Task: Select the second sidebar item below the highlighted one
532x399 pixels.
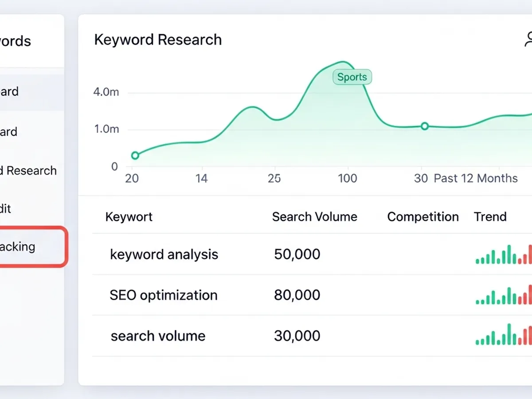Action: 18,132
